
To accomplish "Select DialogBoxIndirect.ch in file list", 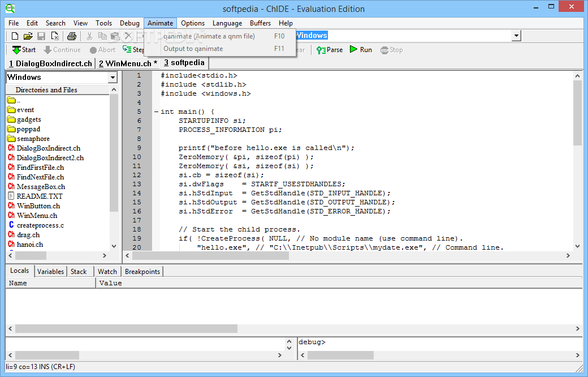I will tap(44, 148).
